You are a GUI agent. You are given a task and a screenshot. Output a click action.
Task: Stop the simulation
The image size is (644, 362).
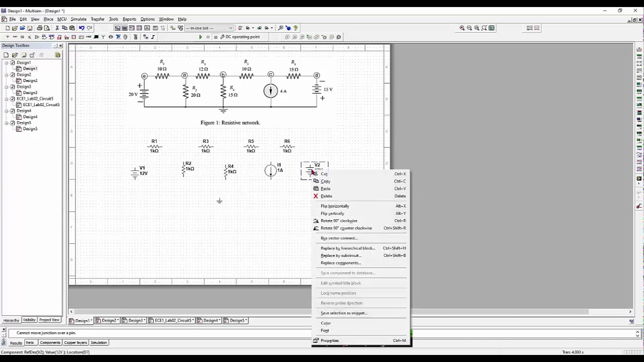pos(215,37)
